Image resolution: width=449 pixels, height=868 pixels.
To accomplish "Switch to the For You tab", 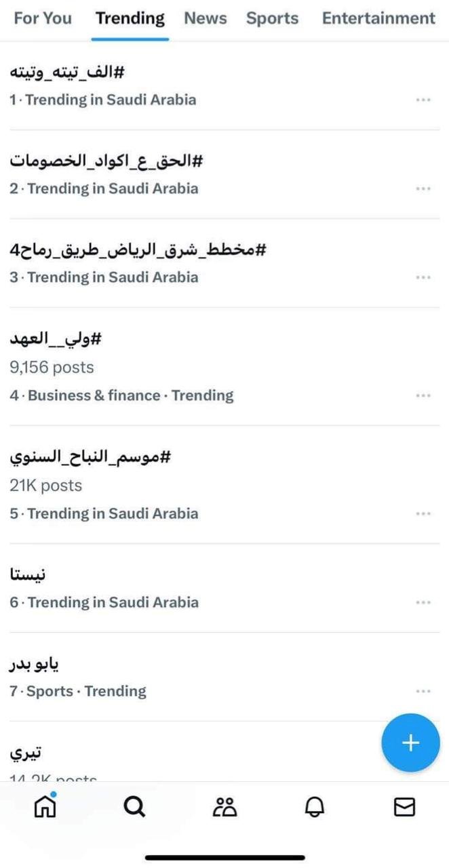I will pyautogui.click(x=43, y=18).
